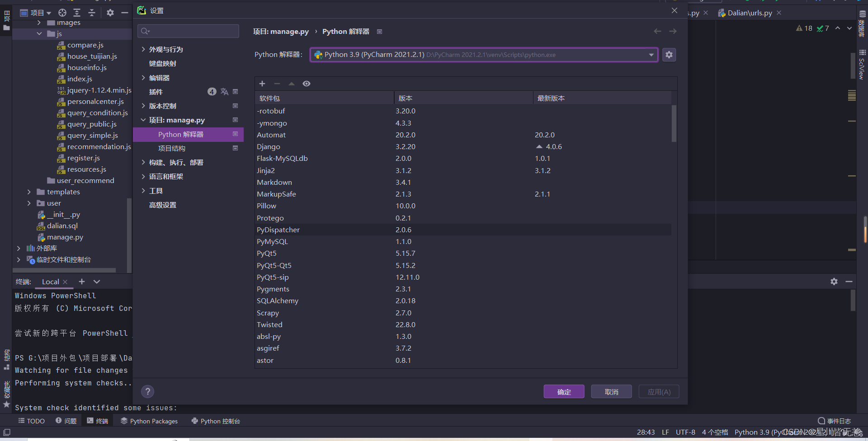Add new terminal session plus icon
This screenshot has width=868, height=441.
coord(82,281)
